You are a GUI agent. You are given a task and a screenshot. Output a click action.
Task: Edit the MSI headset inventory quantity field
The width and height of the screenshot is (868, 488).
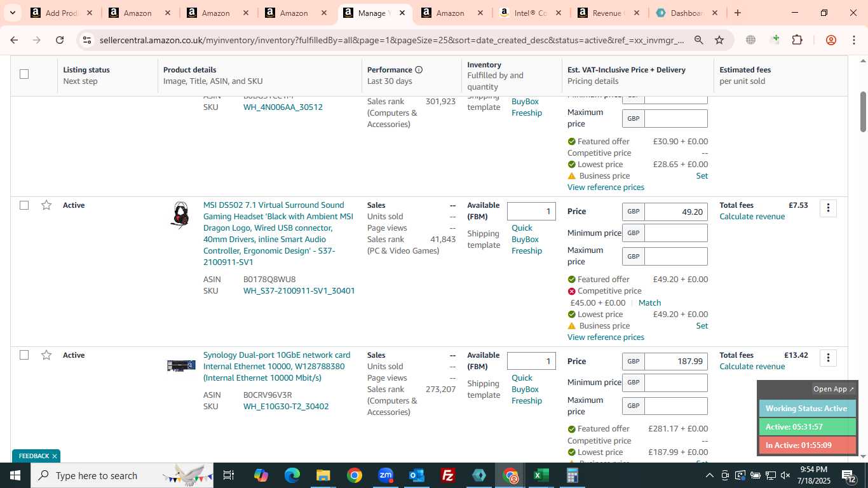click(x=531, y=212)
